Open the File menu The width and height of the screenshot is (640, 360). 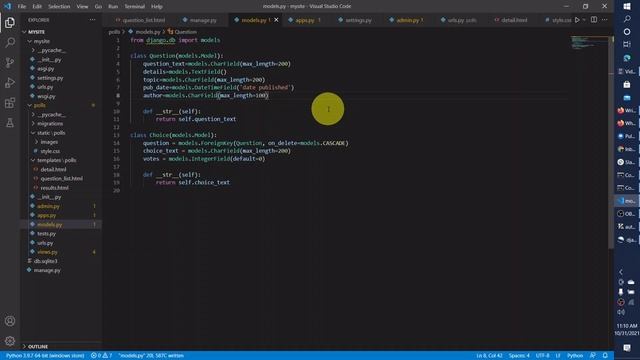pyautogui.click(x=22, y=7)
